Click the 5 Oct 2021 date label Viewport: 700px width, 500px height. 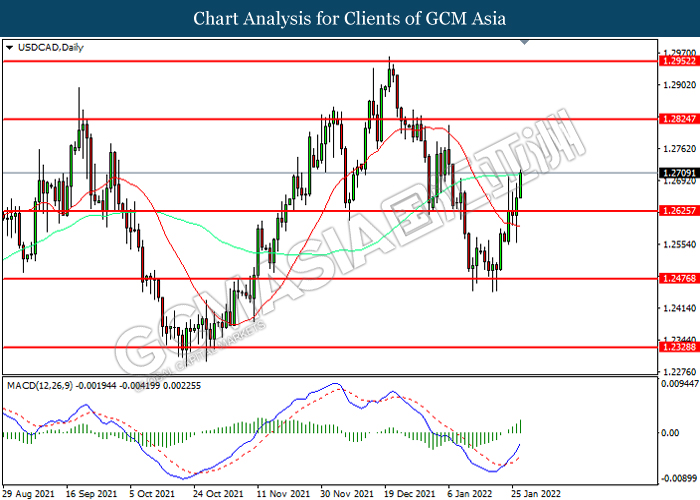(152, 494)
